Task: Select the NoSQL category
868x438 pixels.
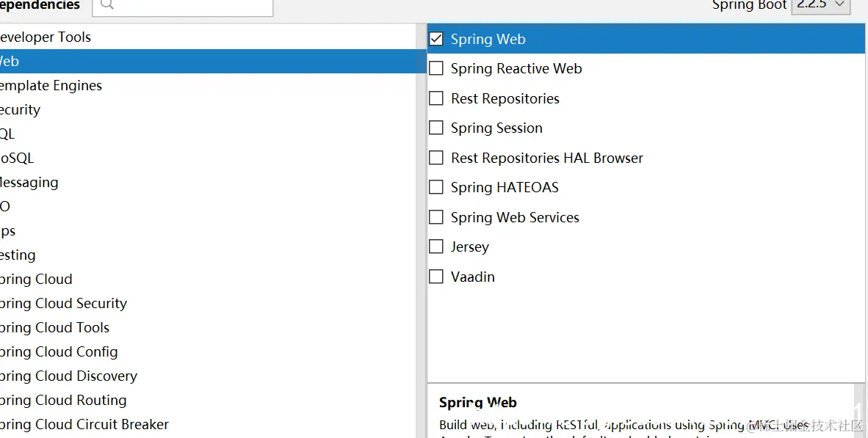Action: click(209, 158)
